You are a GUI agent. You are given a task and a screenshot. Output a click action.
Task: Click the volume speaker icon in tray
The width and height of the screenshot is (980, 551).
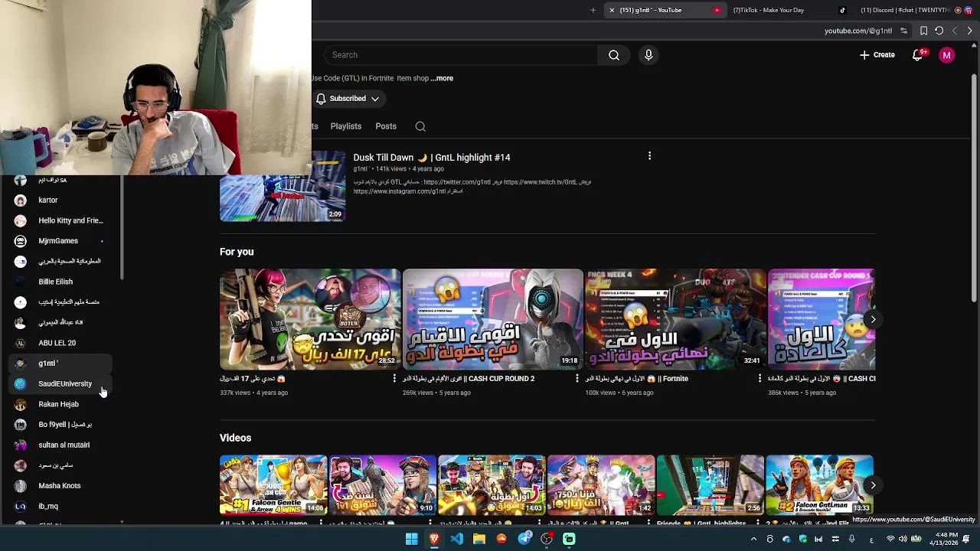point(901,540)
